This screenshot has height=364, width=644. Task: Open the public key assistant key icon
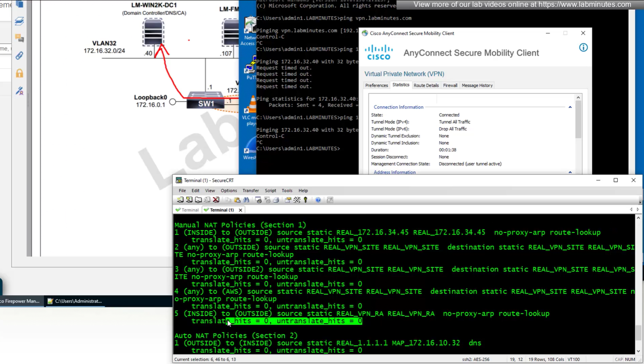306,200
